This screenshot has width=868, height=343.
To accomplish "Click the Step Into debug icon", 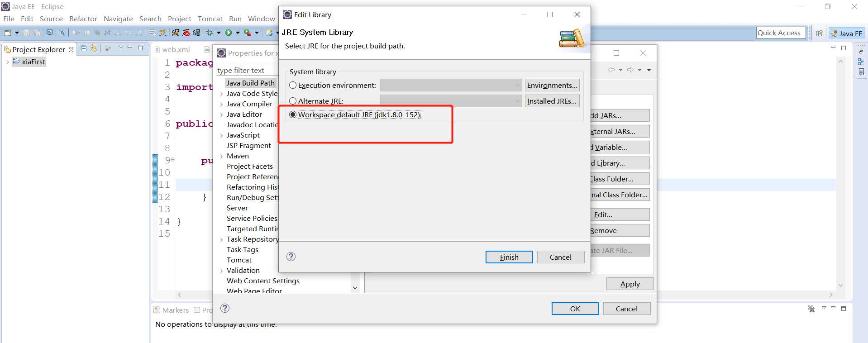I will tap(118, 33).
